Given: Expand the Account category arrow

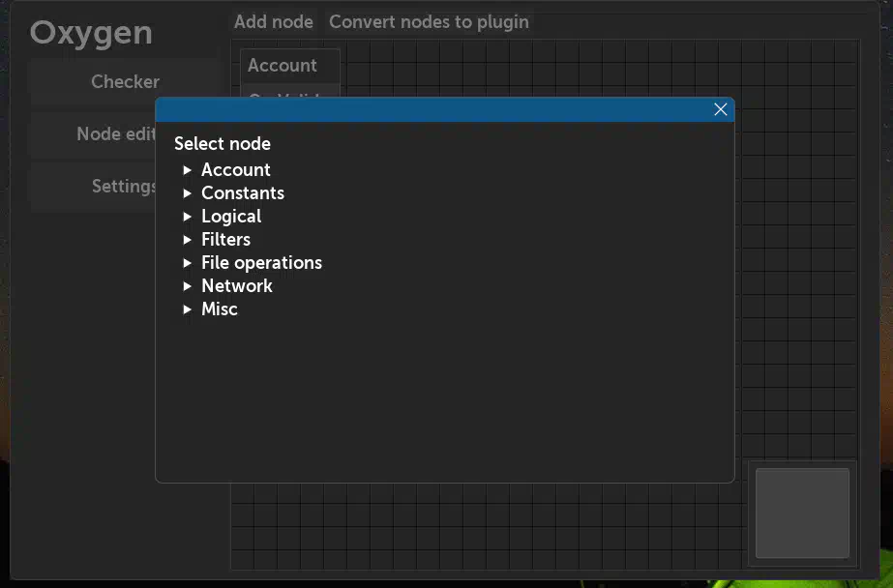Looking at the screenshot, I should click(188, 170).
